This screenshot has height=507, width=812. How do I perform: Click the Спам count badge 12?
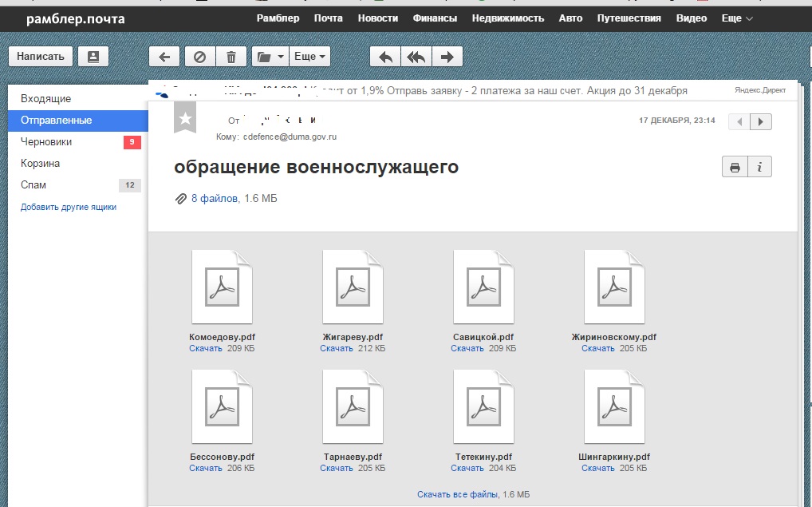click(x=130, y=185)
